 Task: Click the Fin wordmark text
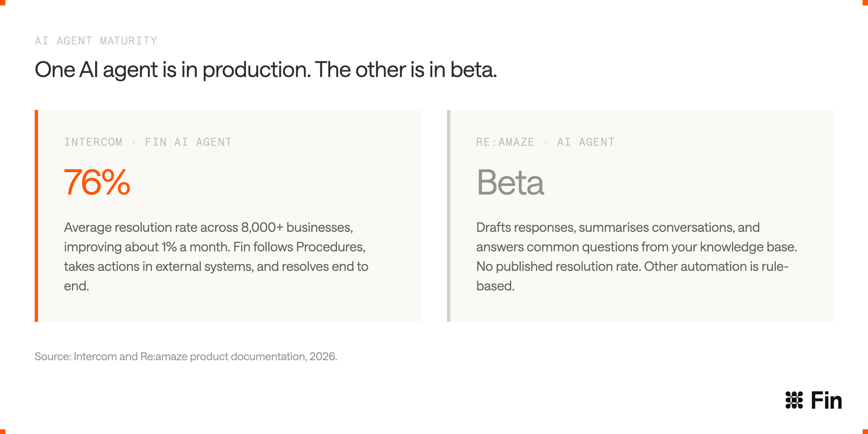826,400
